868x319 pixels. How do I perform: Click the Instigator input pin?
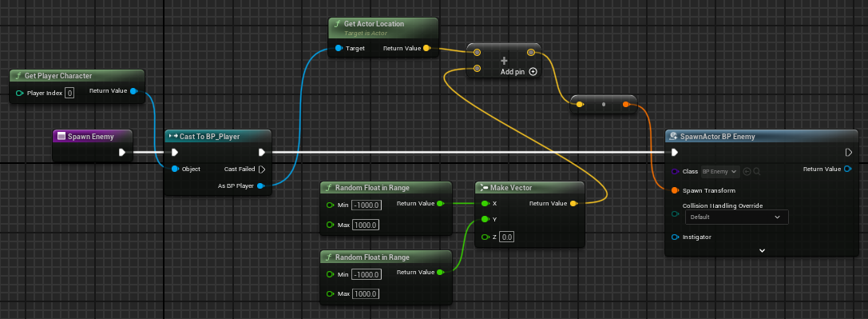(674, 237)
